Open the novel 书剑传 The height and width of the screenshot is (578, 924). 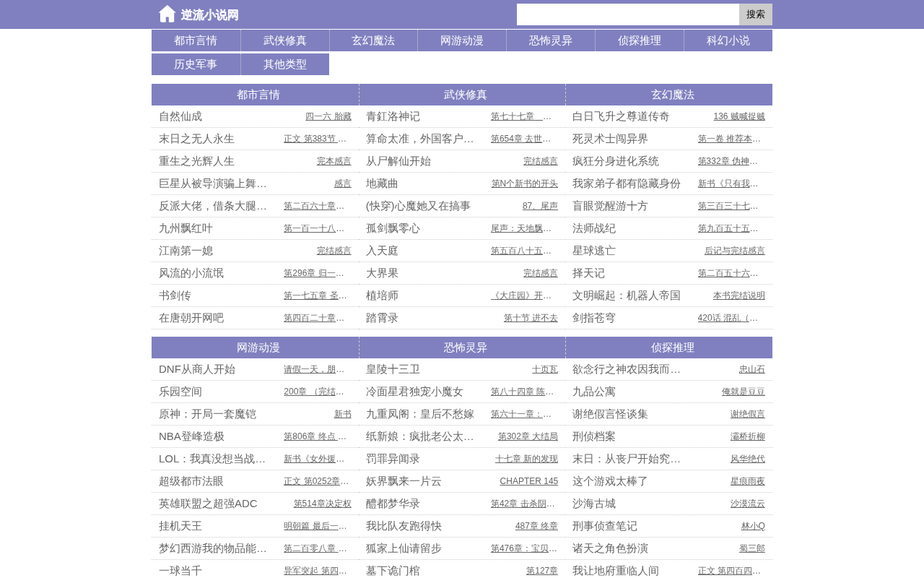click(175, 296)
